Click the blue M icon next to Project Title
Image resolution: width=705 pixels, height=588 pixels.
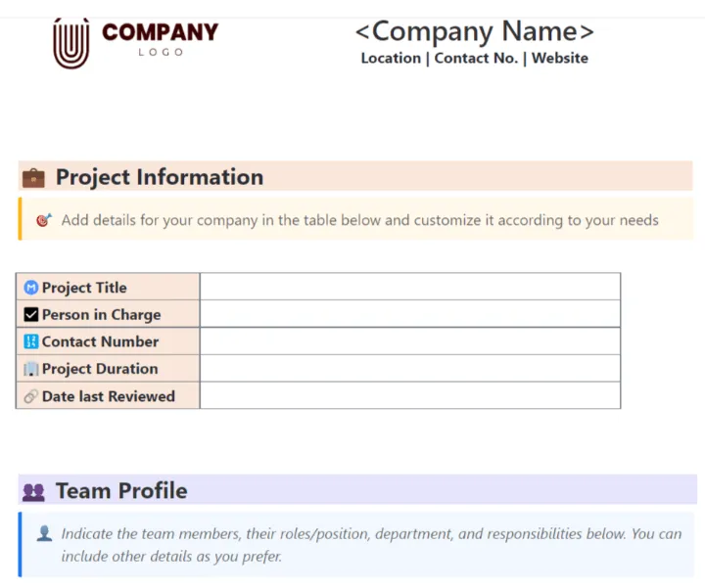tap(31, 288)
